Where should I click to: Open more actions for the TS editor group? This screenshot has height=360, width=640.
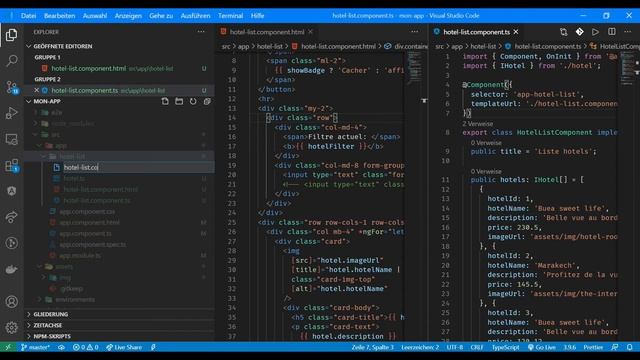point(627,32)
